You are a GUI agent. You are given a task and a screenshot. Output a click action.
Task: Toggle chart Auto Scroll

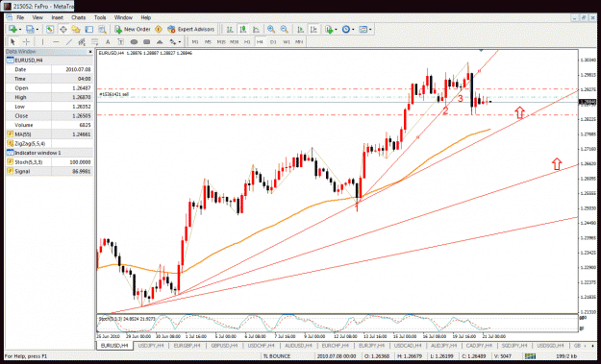301,29
